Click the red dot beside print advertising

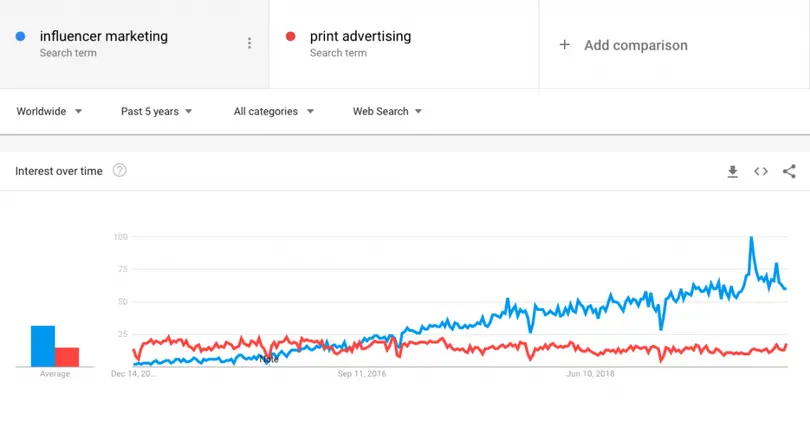click(x=290, y=37)
